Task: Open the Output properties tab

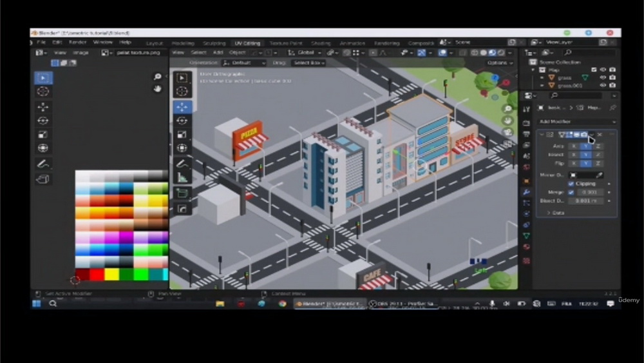Action: point(527,134)
